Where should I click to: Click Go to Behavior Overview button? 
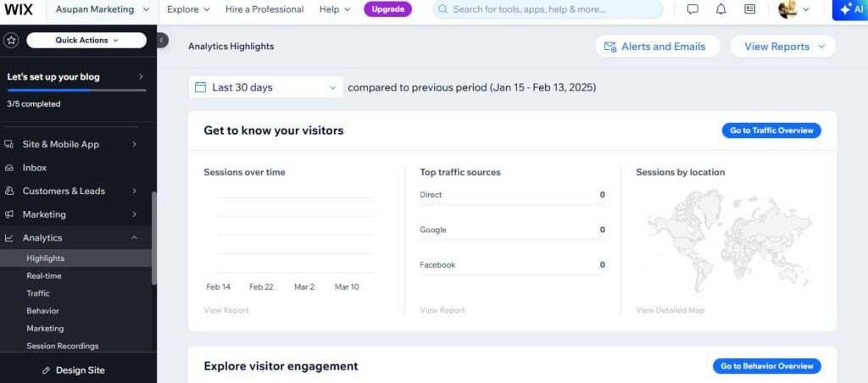click(766, 366)
